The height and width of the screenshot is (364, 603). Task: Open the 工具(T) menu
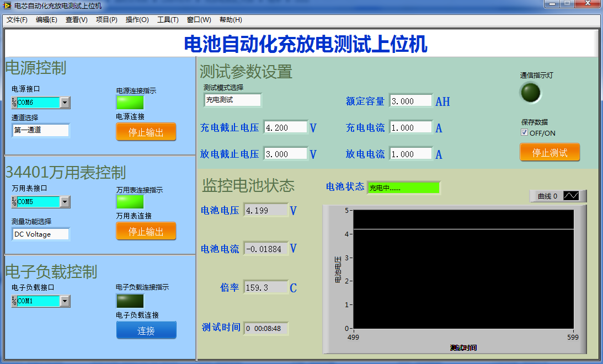168,20
